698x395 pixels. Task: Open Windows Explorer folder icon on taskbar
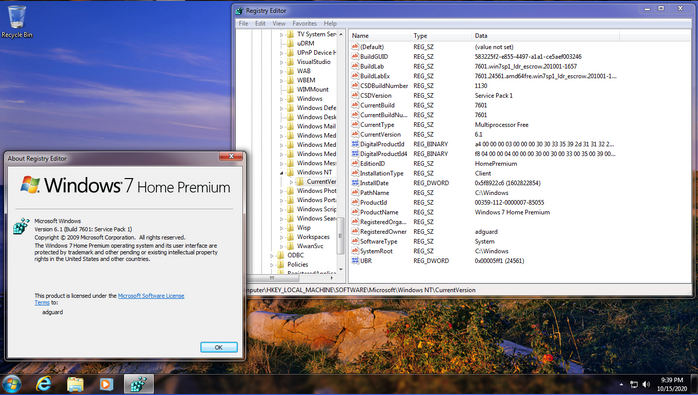pos(75,384)
